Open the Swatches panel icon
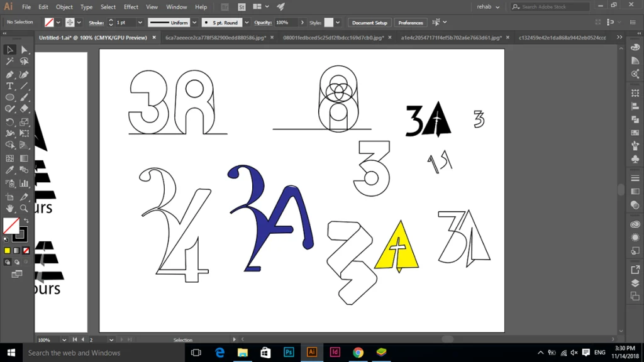The height and width of the screenshot is (362, 644). [635, 133]
